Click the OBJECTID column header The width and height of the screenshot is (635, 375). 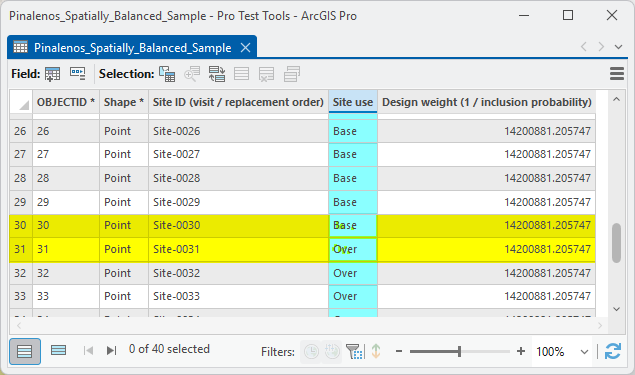click(66, 102)
